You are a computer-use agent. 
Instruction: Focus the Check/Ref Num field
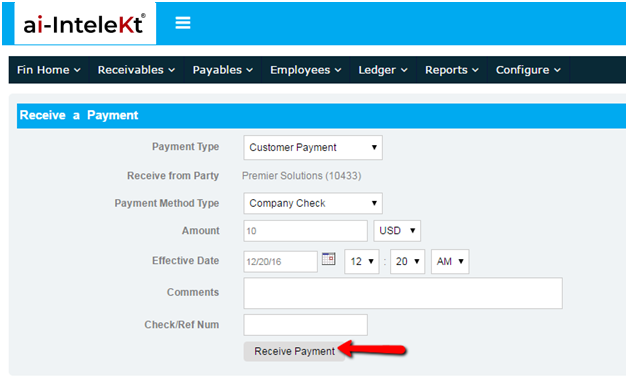click(305, 325)
